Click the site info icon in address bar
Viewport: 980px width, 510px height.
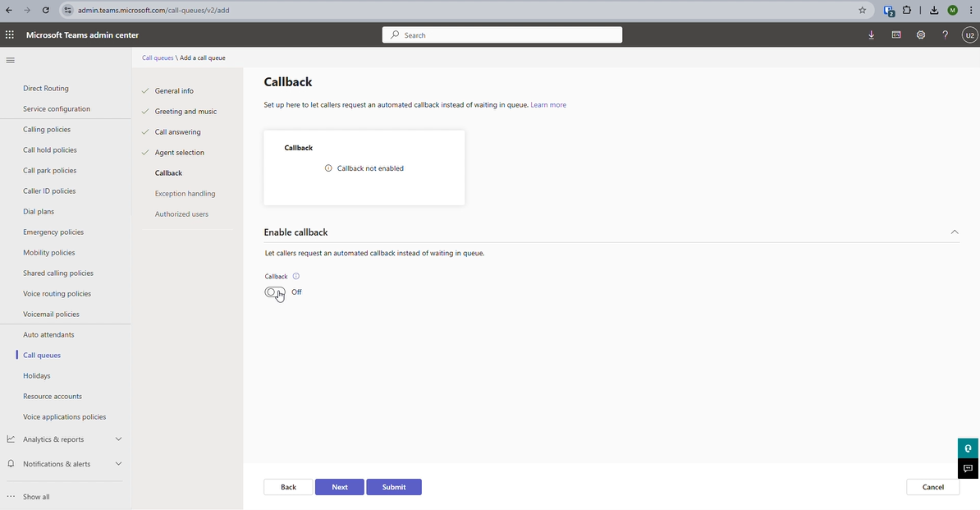pyautogui.click(x=68, y=10)
